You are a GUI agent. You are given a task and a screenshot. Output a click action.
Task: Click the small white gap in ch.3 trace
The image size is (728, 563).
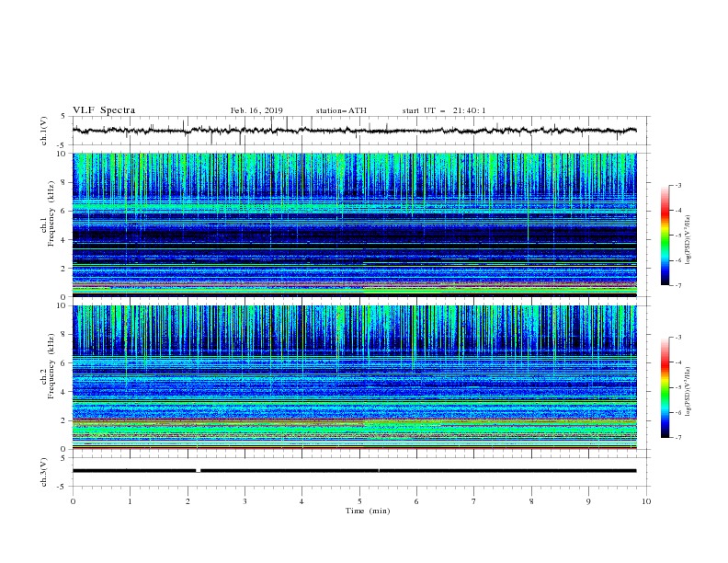[199, 471]
